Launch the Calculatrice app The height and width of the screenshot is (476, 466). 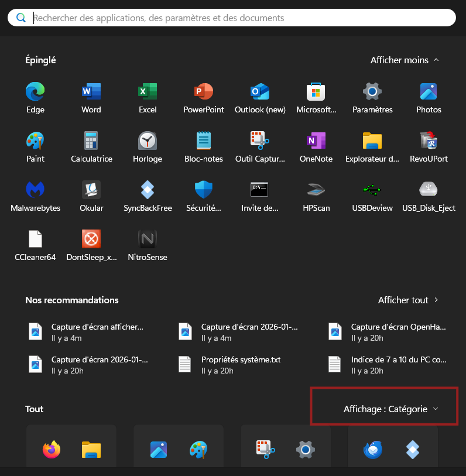[x=91, y=147]
